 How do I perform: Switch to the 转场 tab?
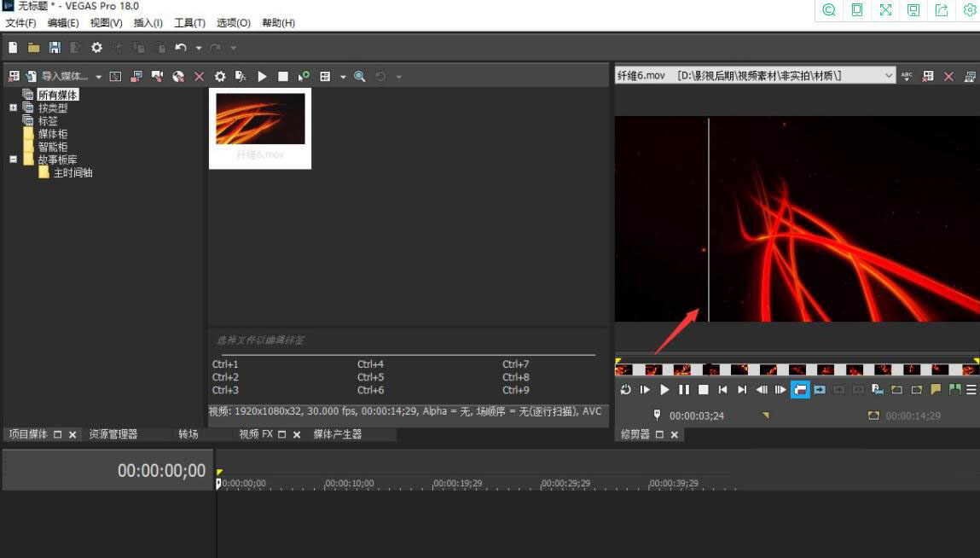pyautogui.click(x=186, y=433)
